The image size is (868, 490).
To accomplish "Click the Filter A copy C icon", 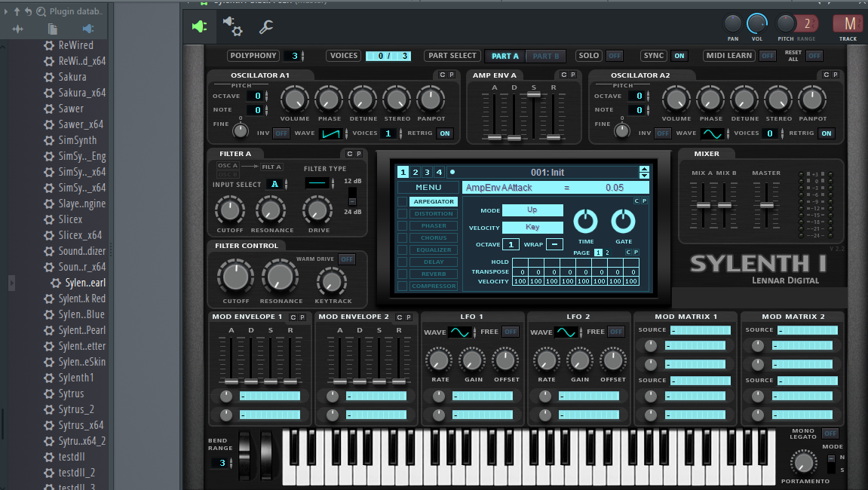I will click(x=349, y=154).
